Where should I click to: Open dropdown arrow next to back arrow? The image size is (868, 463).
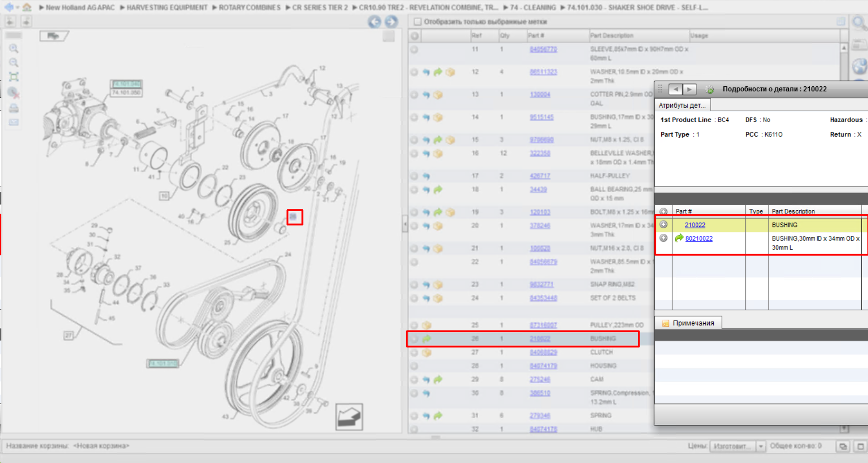click(x=17, y=8)
